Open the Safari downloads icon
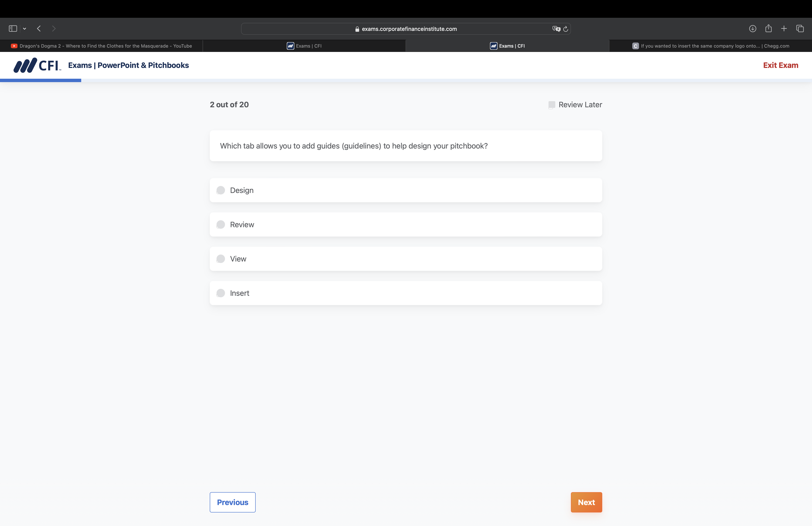Viewport: 812px width, 526px height. pyautogui.click(x=752, y=29)
